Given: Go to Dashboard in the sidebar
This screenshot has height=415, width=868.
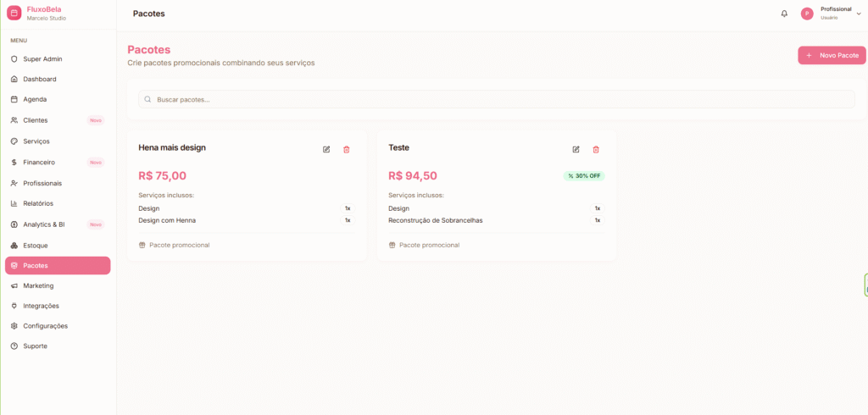Looking at the screenshot, I should tap(40, 80).
